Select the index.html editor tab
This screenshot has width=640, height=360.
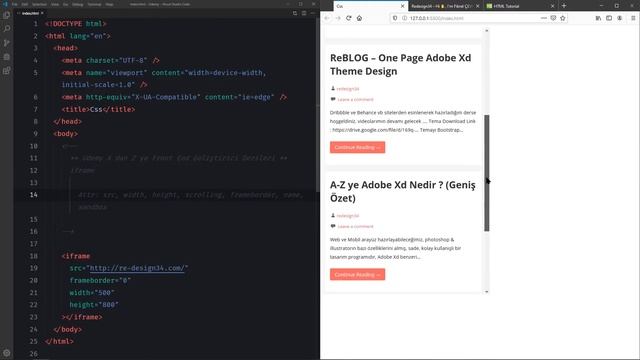click(x=31, y=13)
